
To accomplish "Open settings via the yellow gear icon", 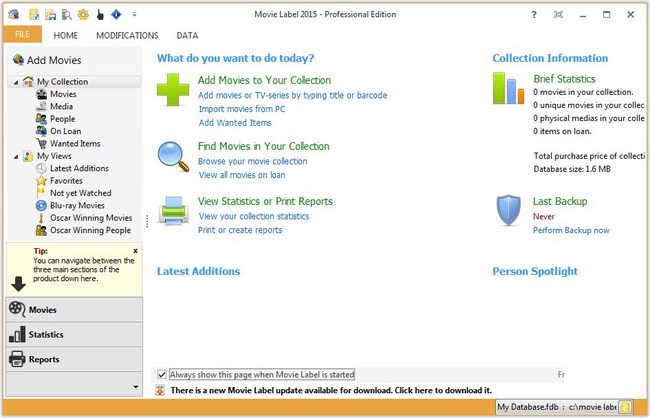I will [83, 15].
